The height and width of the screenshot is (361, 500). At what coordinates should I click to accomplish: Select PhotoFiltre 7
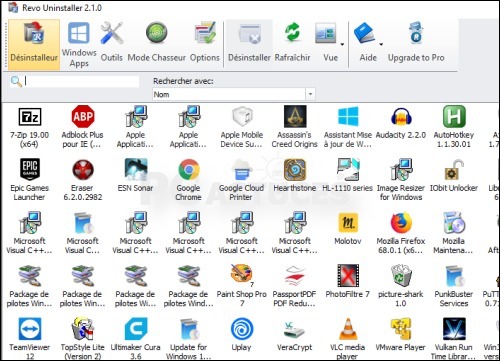click(x=348, y=282)
